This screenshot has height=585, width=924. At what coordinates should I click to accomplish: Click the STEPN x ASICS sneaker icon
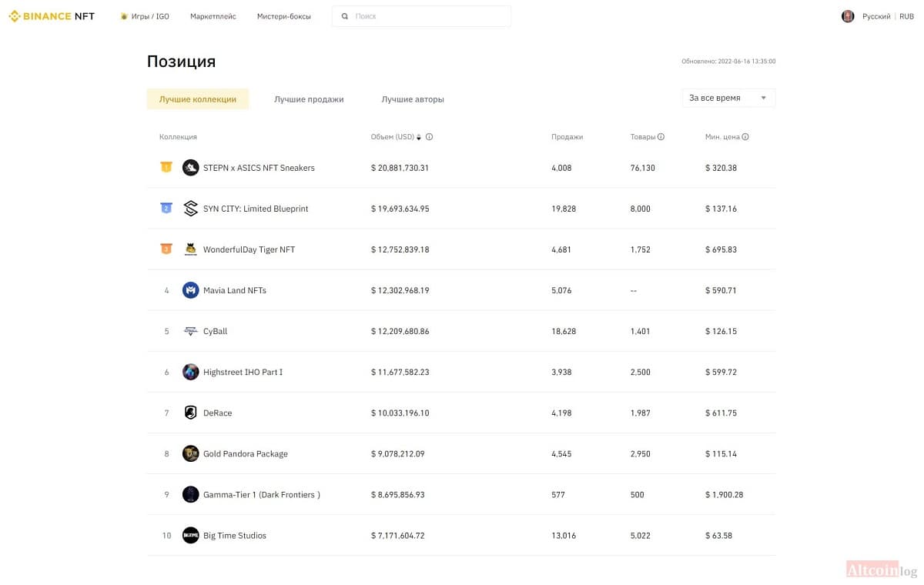[190, 168]
